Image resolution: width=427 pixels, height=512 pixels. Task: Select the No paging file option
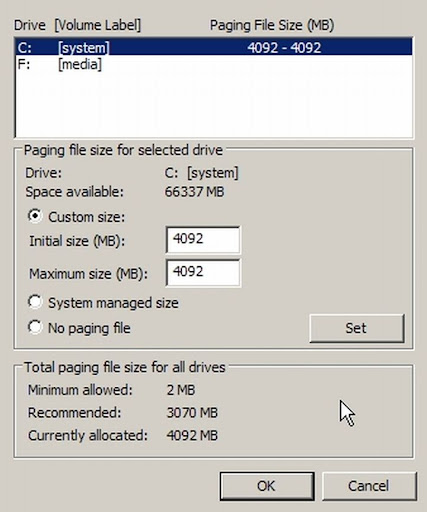click(x=35, y=327)
